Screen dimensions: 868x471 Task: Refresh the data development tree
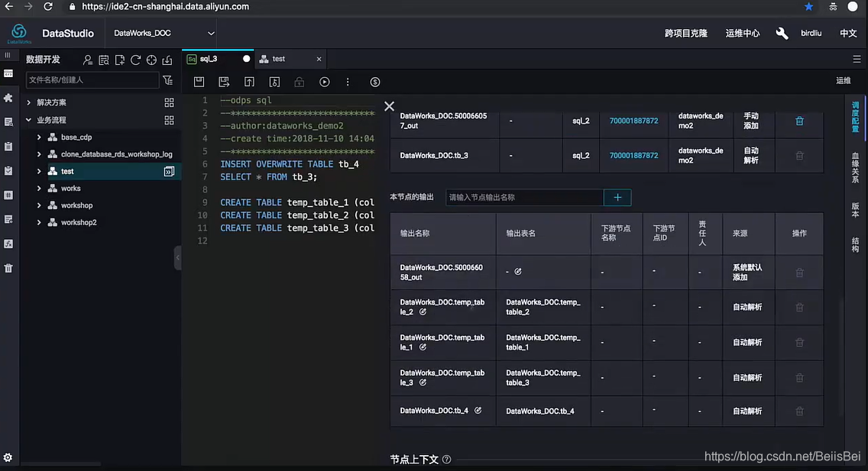136,60
